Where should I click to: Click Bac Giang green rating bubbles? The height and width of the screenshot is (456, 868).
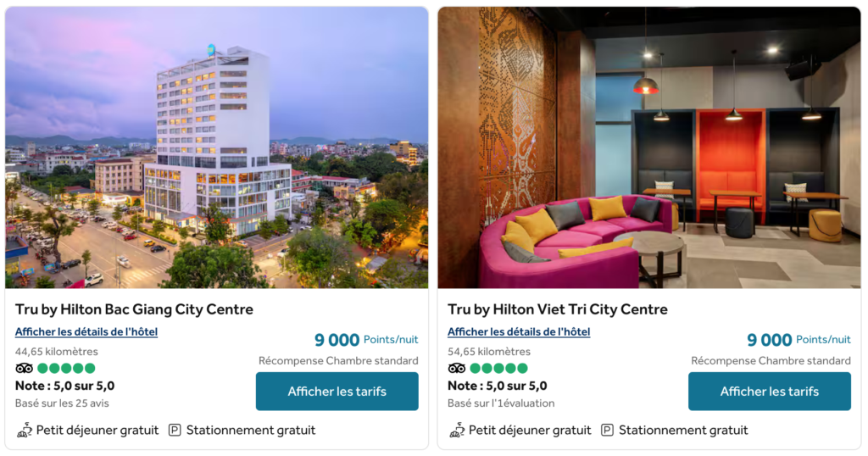coord(66,368)
